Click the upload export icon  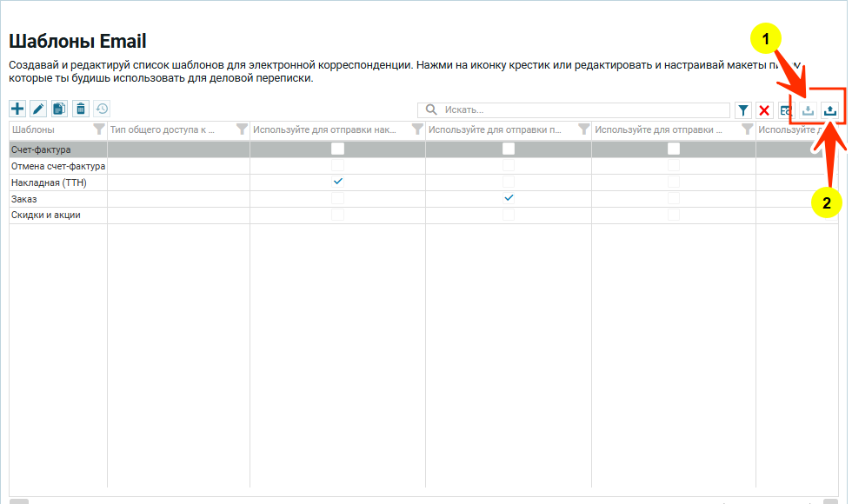point(830,110)
